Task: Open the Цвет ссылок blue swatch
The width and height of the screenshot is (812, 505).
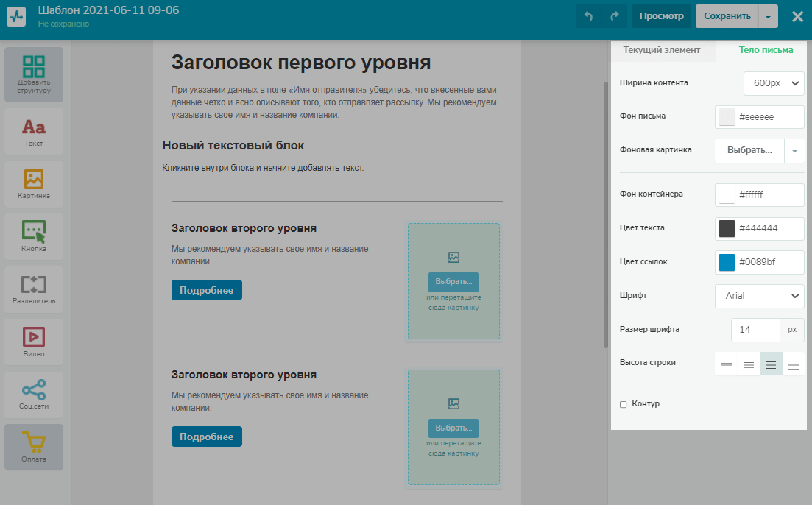Action: pos(727,262)
